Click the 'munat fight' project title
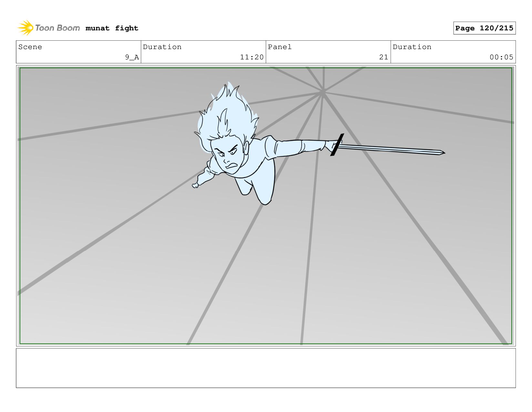 112,28
